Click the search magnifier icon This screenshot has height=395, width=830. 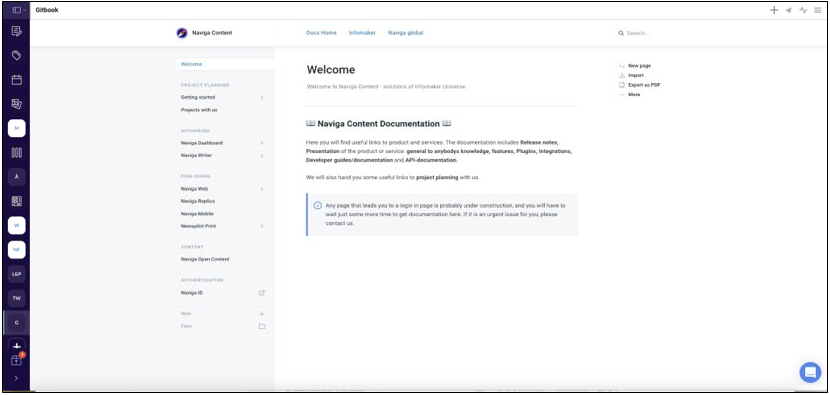pos(621,33)
